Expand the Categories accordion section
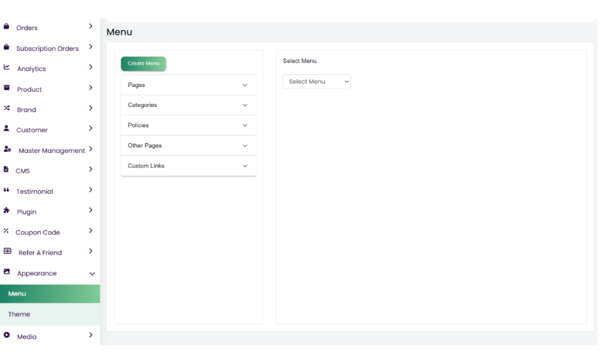This screenshot has width=608, height=364. (x=188, y=105)
